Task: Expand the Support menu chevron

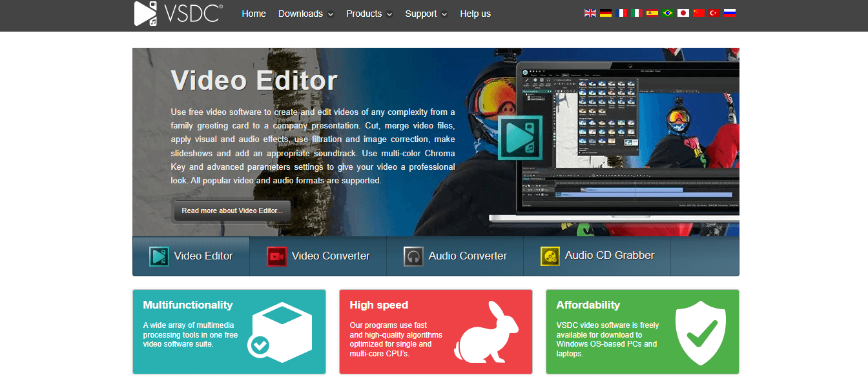Action: (444, 14)
